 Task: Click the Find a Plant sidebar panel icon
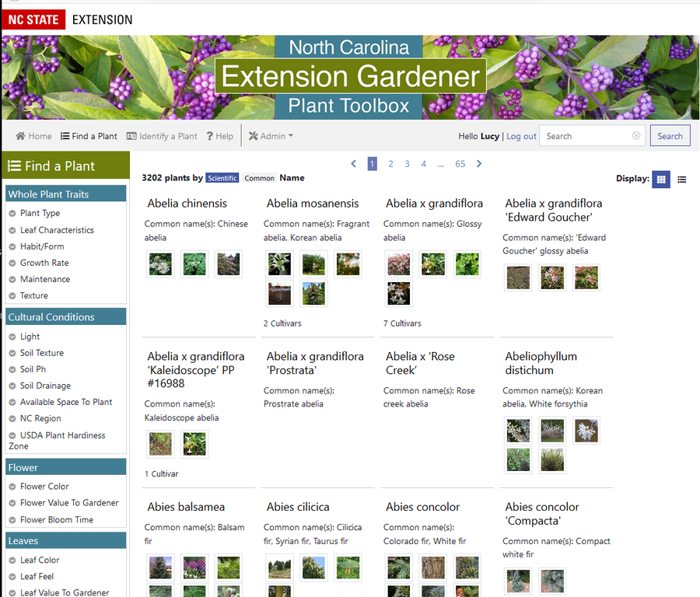click(14, 166)
